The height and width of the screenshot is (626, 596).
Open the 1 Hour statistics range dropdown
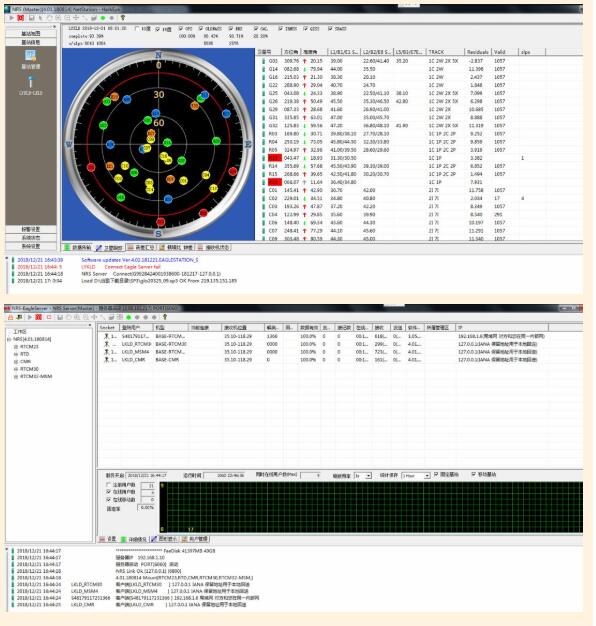point(416,475)
